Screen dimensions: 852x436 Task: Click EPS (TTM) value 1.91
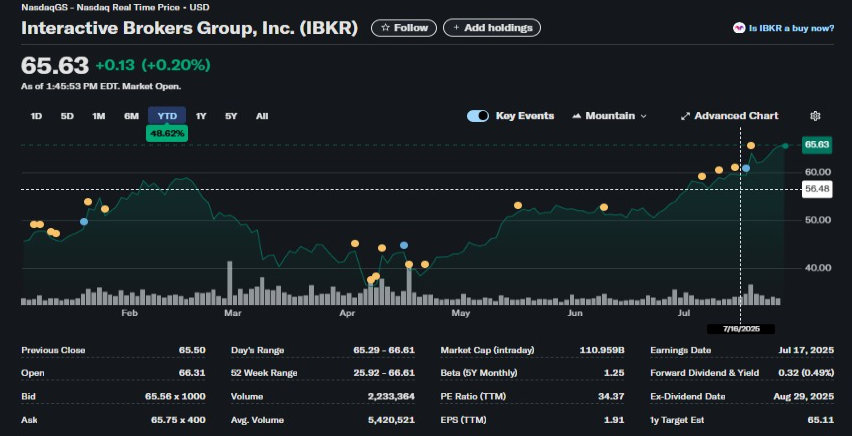pyautogui.click(x=615, y=420)
